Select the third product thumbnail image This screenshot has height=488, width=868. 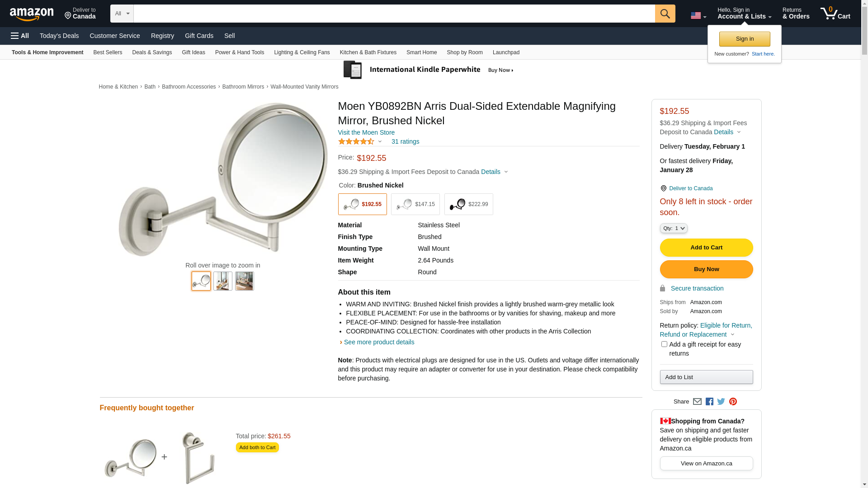point(244,281)
